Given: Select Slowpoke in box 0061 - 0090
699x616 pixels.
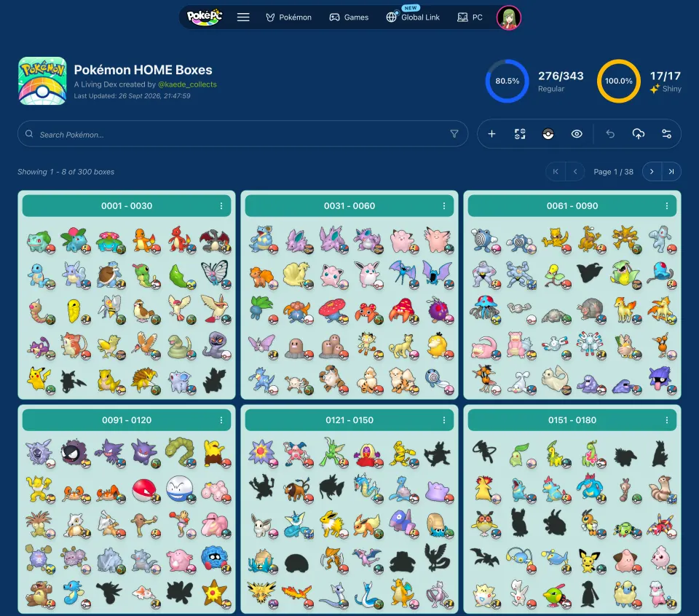Looking at the screenshot, I should pyautogui.click(x=485, y=347).
